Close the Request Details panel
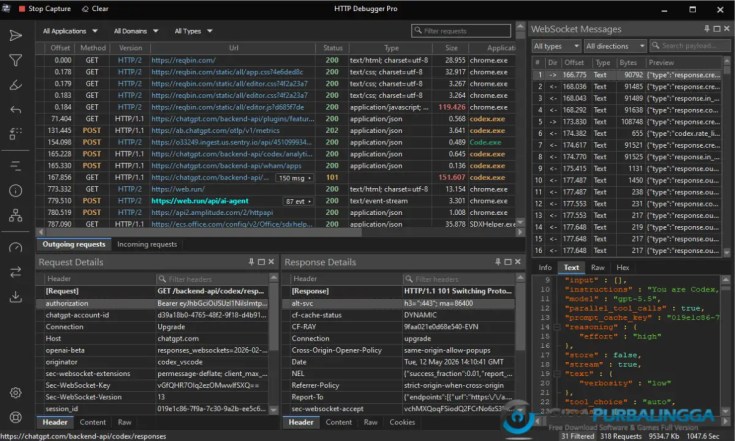 [271, 262]
